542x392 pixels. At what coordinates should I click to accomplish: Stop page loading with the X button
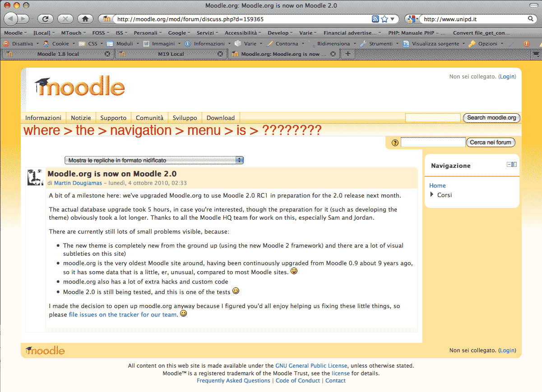tap(65, 19)
